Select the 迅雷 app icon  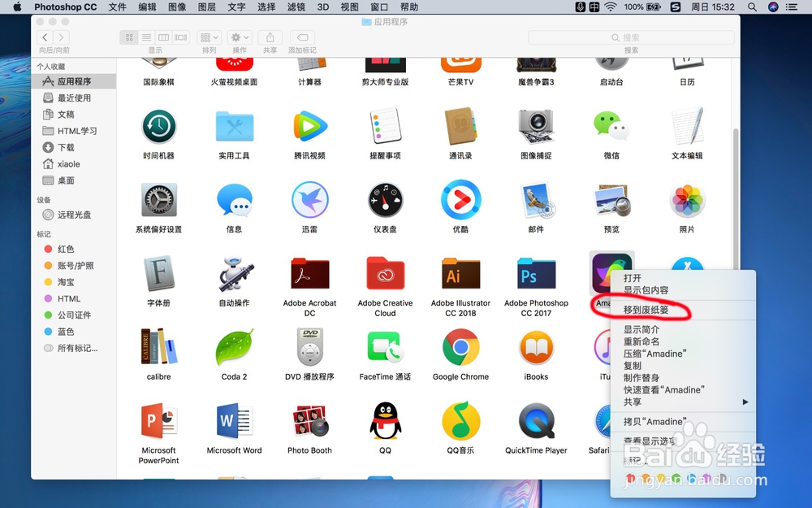point(309,200)
